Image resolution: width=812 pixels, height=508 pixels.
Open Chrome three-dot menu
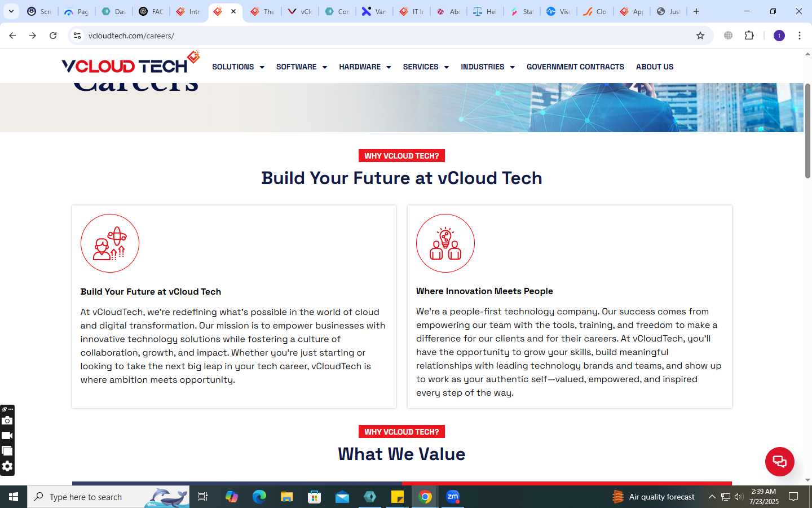[x=800, y=36]
